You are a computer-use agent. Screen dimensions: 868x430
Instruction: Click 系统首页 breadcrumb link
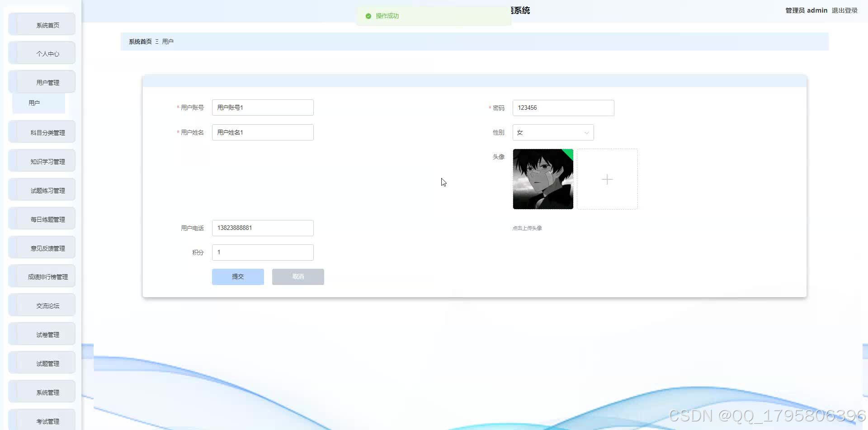[x=140, y=42]
